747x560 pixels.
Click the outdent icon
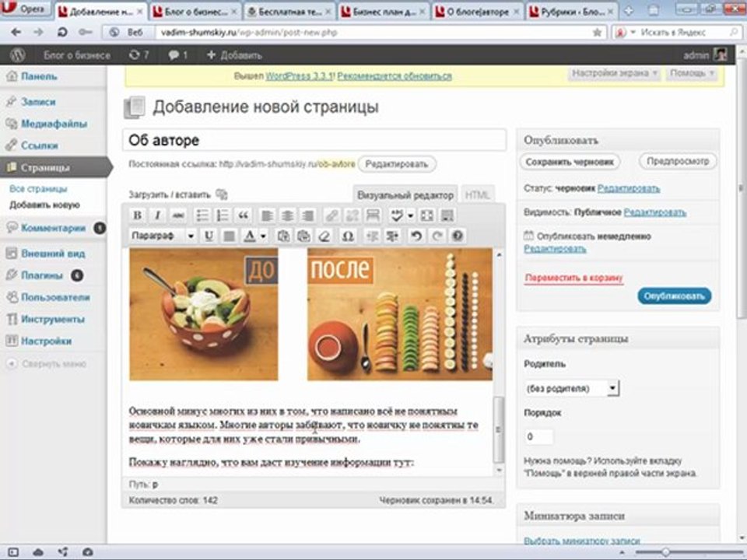click(372, 236)
